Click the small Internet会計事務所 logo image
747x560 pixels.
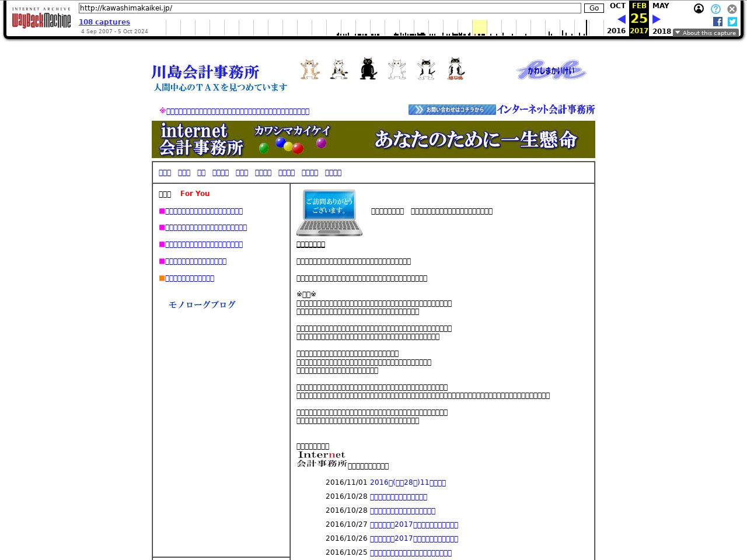pos(322,459)
